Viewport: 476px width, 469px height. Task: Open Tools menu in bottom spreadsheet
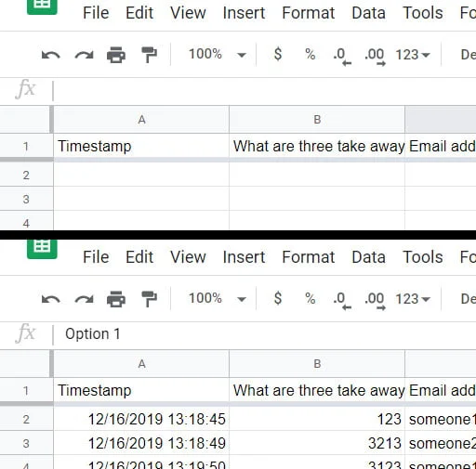[423, 257]
